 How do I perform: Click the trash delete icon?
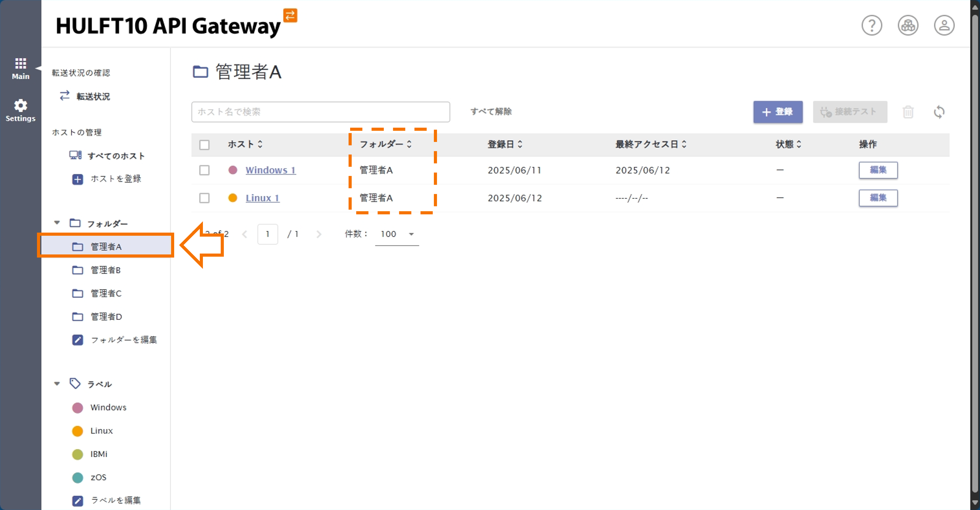(908, 112)
